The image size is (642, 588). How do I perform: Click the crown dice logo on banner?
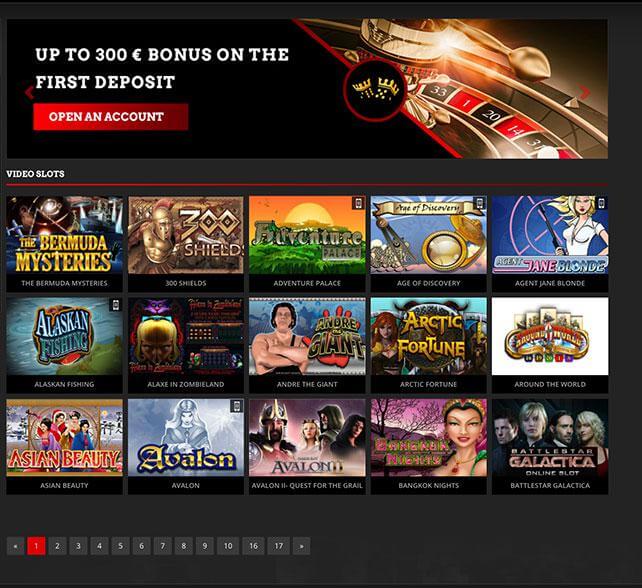375,89
